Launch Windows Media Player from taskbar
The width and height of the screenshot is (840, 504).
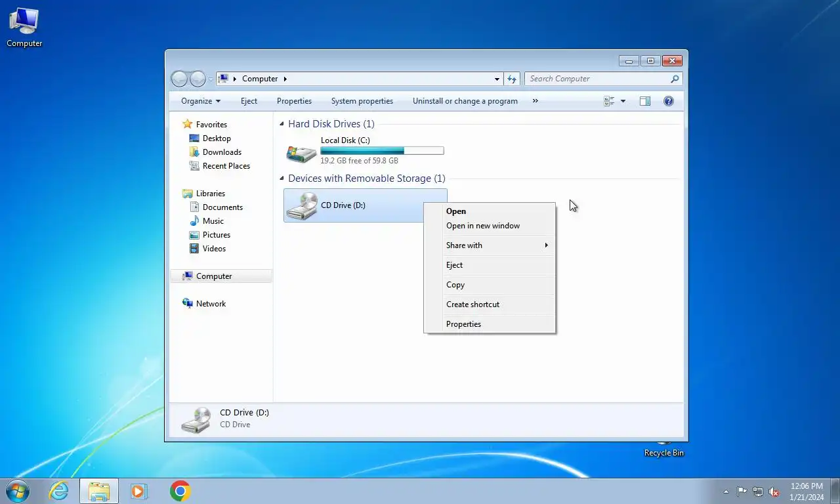coord(138,491)
